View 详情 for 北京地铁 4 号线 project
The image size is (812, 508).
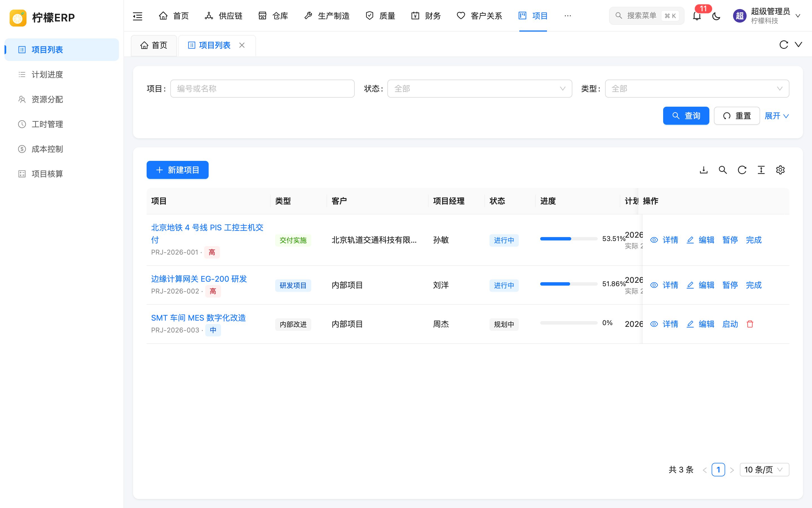(664, 240)
